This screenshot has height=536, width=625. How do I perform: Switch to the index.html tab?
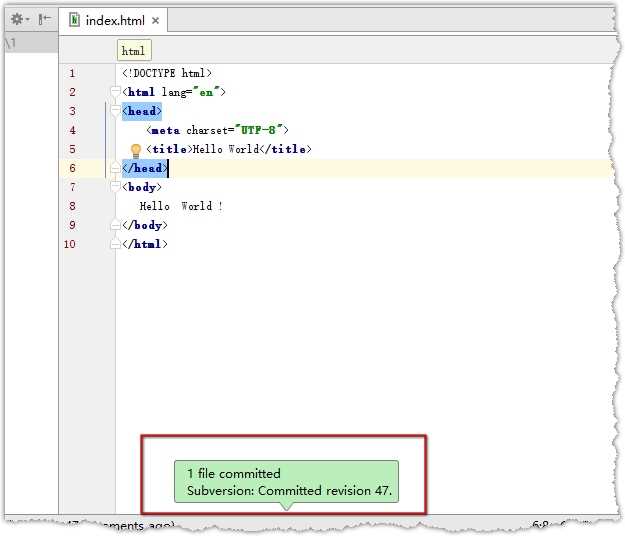(x=115, y=20)
